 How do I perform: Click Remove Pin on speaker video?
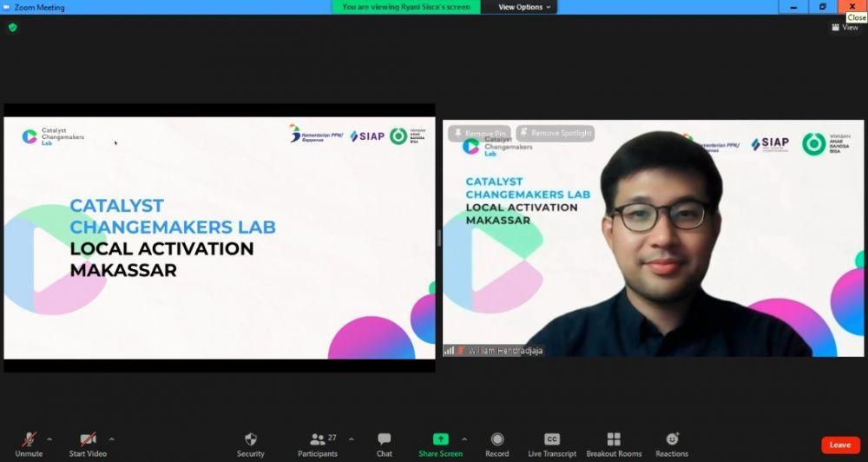tap(479, 134)
